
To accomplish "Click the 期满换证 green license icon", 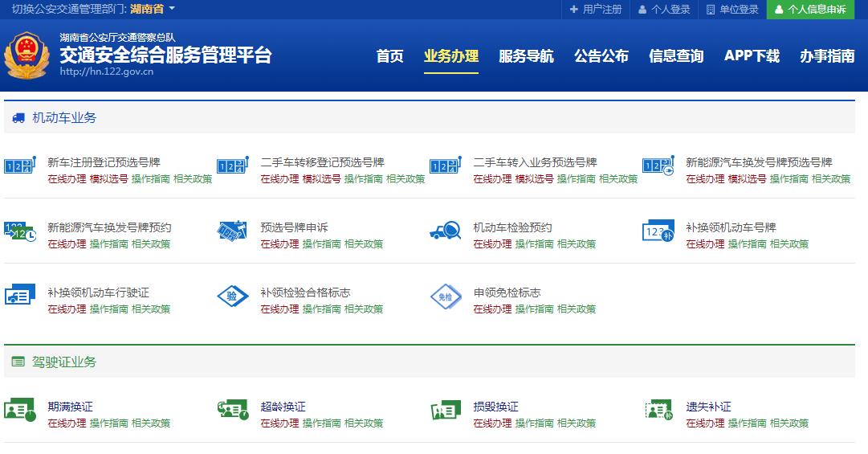I will [x=20, y=410].
